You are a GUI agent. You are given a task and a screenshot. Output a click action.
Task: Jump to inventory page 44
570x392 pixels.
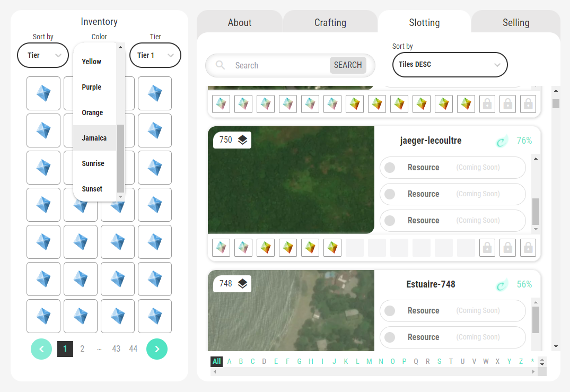point(133,349)
